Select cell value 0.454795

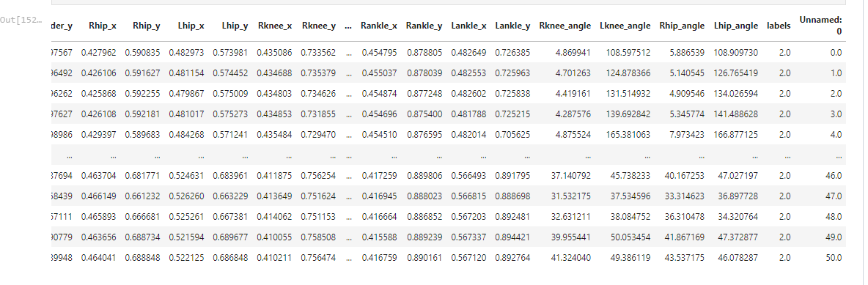(x=379, y=53)
